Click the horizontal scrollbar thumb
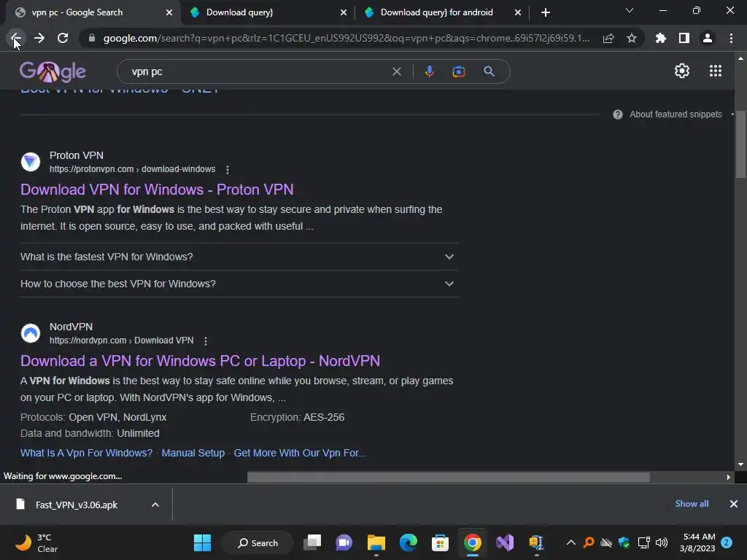The height and width of the screenshot is (560, 747). (449, 477)
